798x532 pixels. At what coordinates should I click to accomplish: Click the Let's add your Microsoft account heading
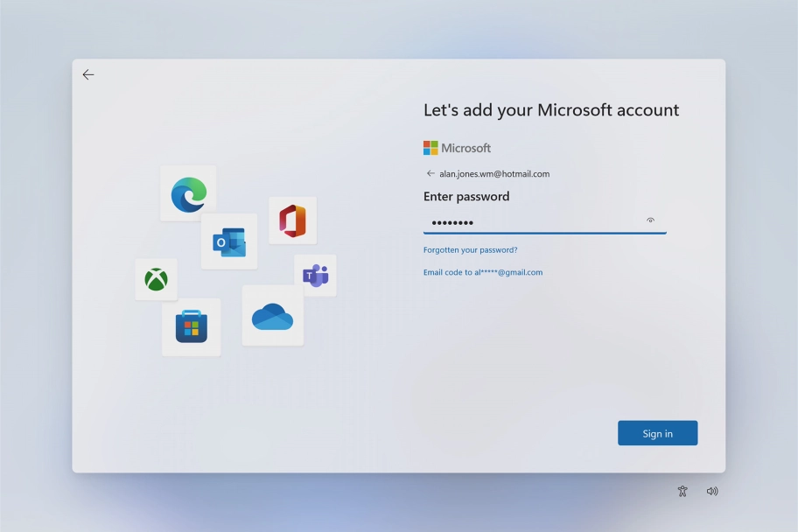550,109
